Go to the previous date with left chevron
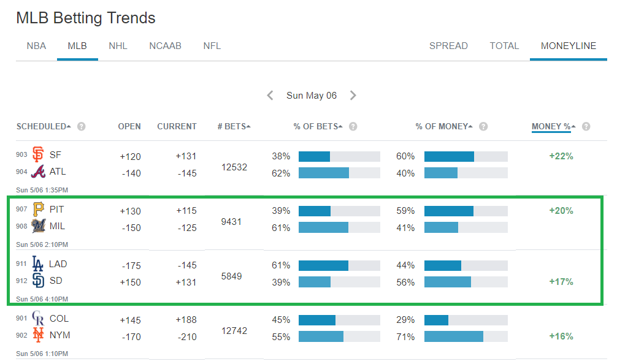617x364 pixels. coord(270,96)
